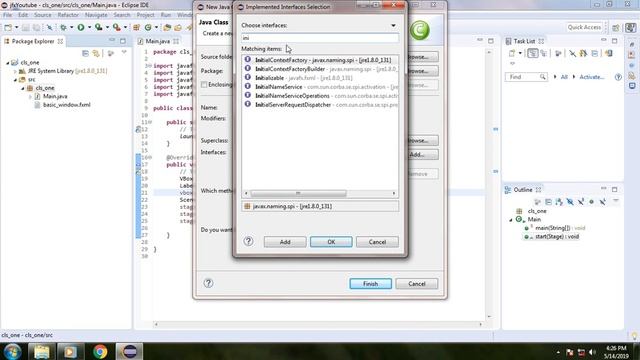Expand the JRE System Library node

tap(16, 71)
